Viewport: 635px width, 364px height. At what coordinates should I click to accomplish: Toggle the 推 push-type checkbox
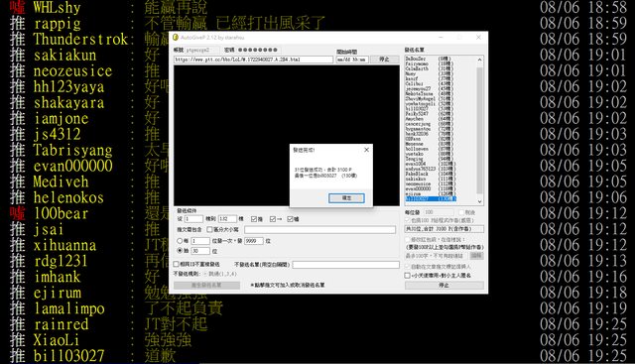tap(254, 219)
